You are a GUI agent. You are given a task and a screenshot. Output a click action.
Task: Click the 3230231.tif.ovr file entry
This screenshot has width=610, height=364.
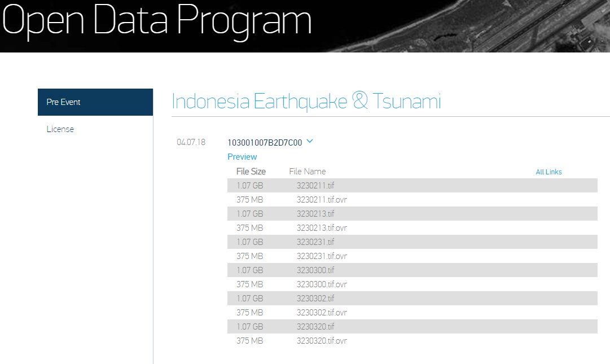[323, 256]
